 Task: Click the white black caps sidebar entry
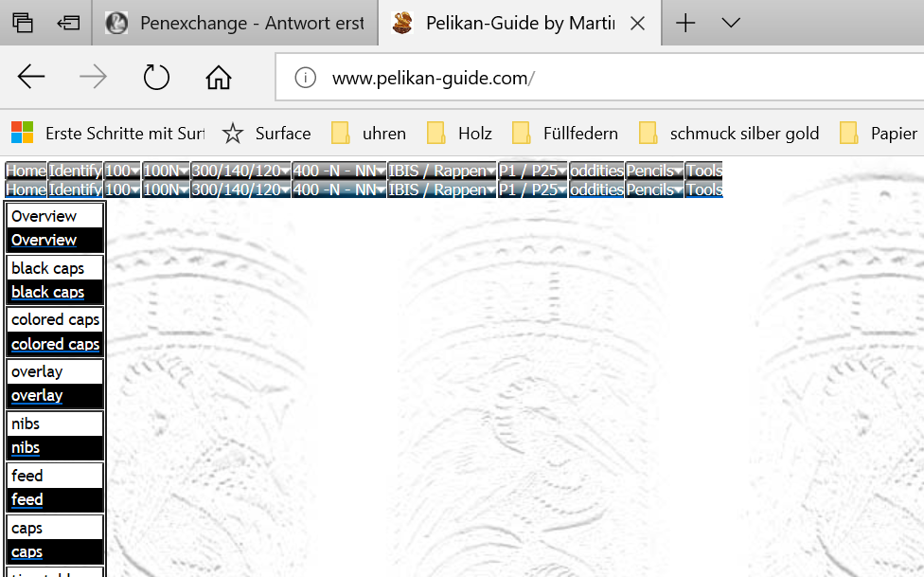pyautogui.click(x=55, y=268)
